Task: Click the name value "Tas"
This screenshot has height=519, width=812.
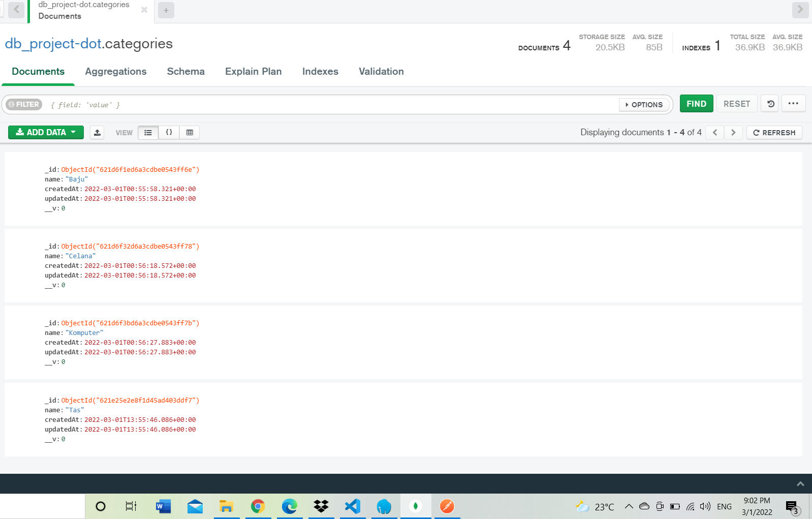Action: 75,410
